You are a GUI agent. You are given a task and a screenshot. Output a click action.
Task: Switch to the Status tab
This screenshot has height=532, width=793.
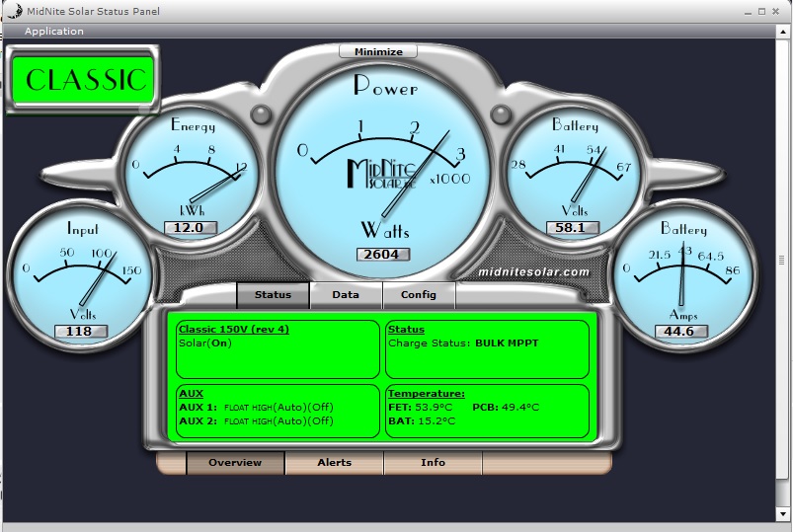273,294
